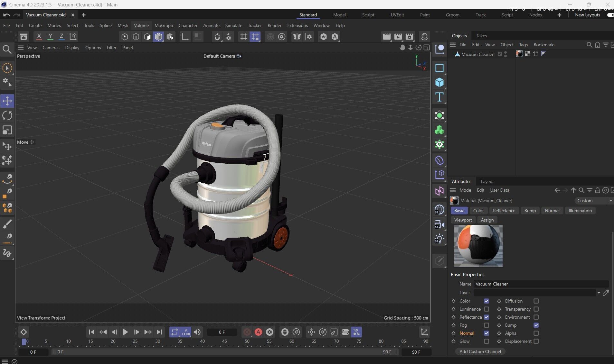Enable the Glow channel checkbox
Image resolution: width=614 pixels, height=364 pixels.
click(486, 341)
